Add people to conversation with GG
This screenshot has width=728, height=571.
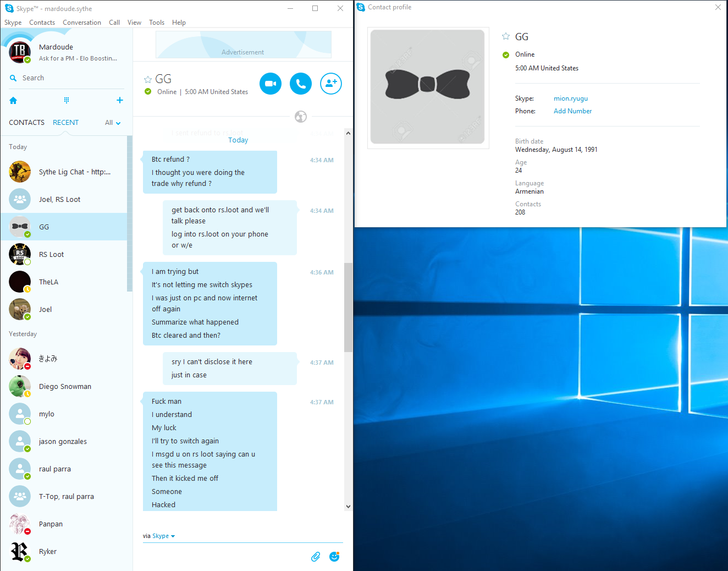pyautogui.click(x=331, y=84)
